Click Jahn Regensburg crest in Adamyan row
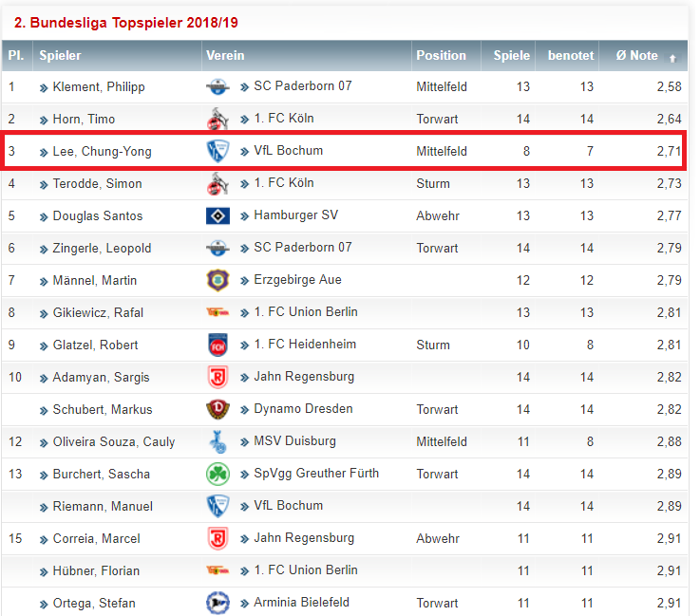Viewport: 700px width, 616px height. [218, 377]
